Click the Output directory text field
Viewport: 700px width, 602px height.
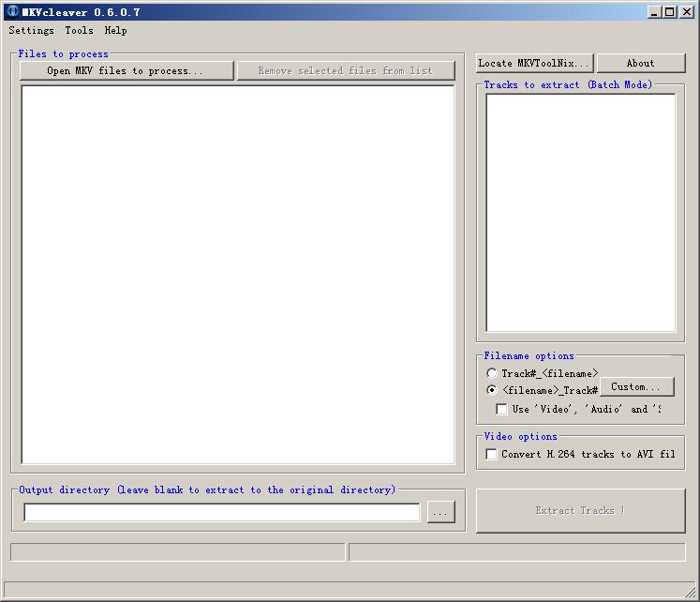click(x=222, y=512)
